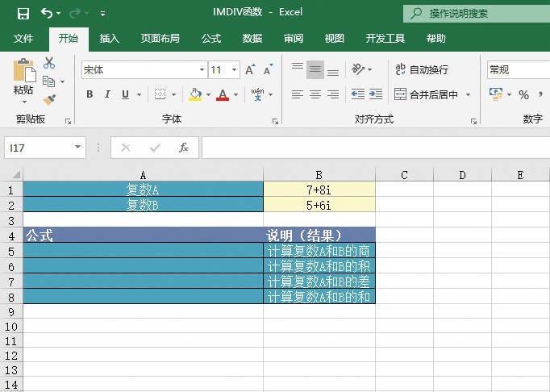Click the 合并后居中 button
The height and width of the screenshot is (392, 550).
[427, 94]
